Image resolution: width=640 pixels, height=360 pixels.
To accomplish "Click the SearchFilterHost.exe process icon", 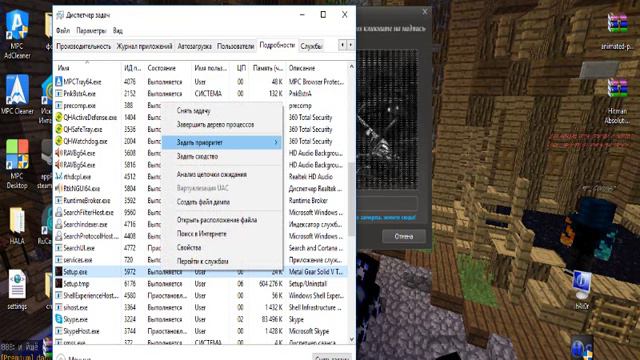I will pos(59,212).
